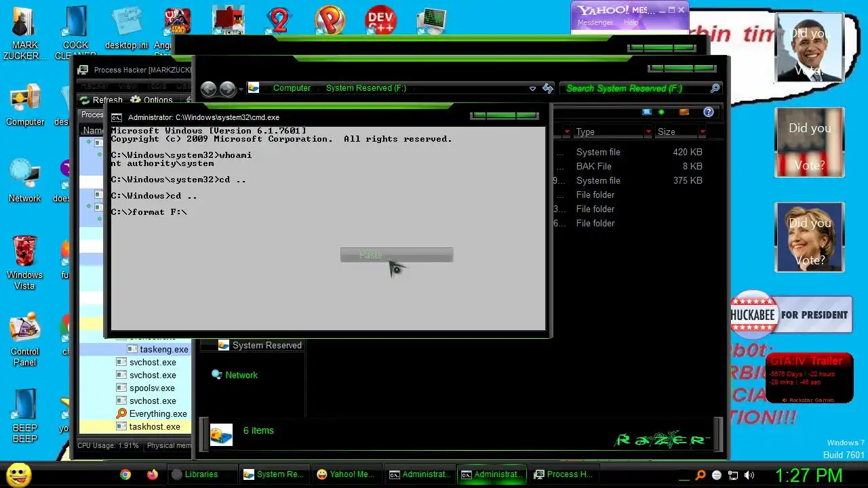Select Network in Explorer navigation pane
The image size is (868, 488).
tap(235, 375)
